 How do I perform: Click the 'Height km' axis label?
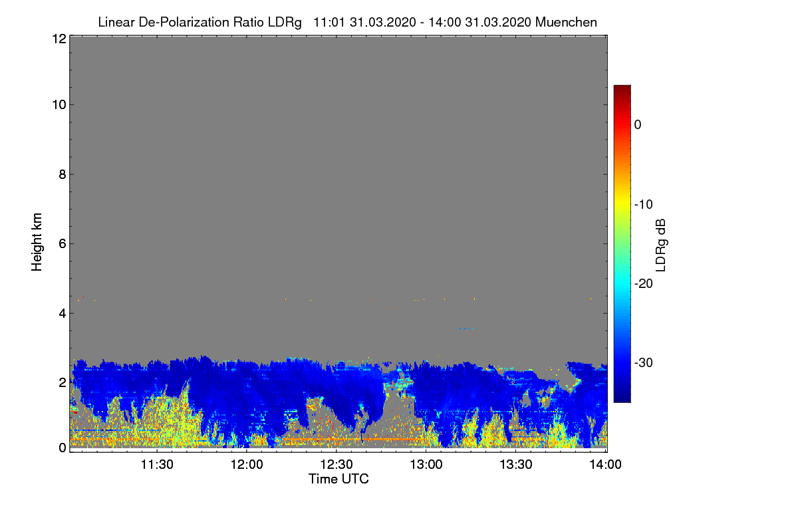point(37,241)
